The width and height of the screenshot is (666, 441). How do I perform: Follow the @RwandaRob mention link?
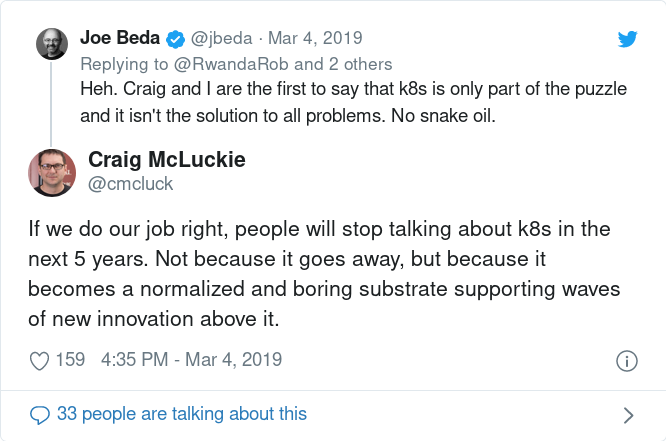pyautogui.click(x=231, y=64)
